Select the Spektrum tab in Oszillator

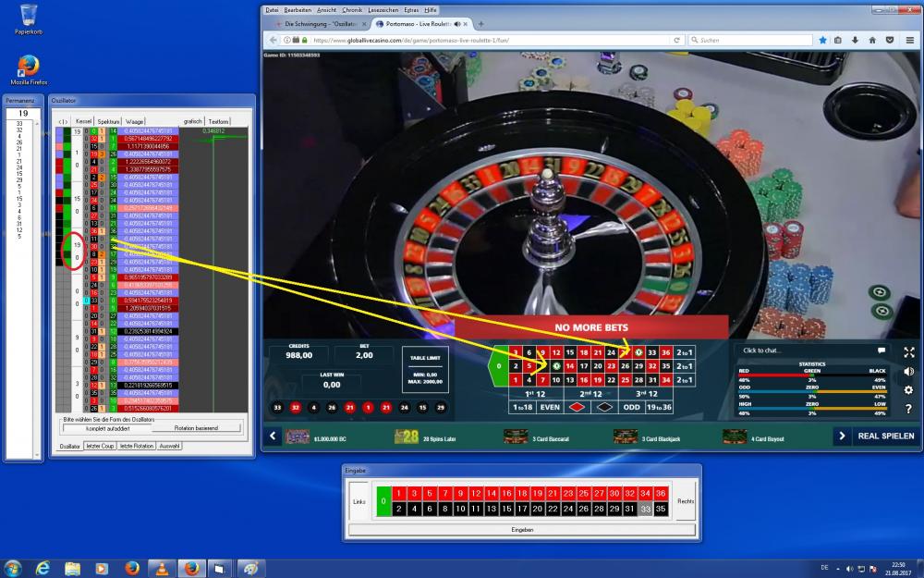(x=108, y=121)
